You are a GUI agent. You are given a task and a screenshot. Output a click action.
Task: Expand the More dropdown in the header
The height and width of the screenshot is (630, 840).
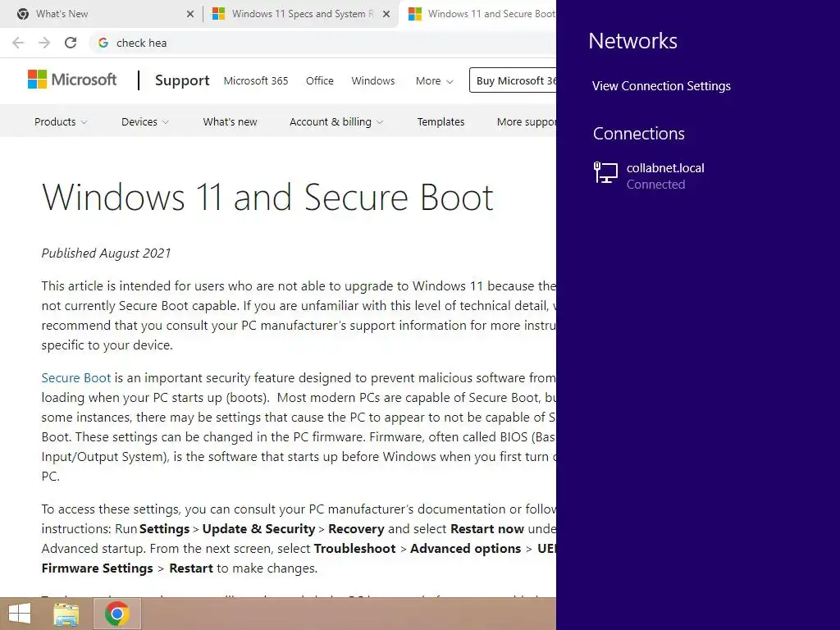point(435,81)
